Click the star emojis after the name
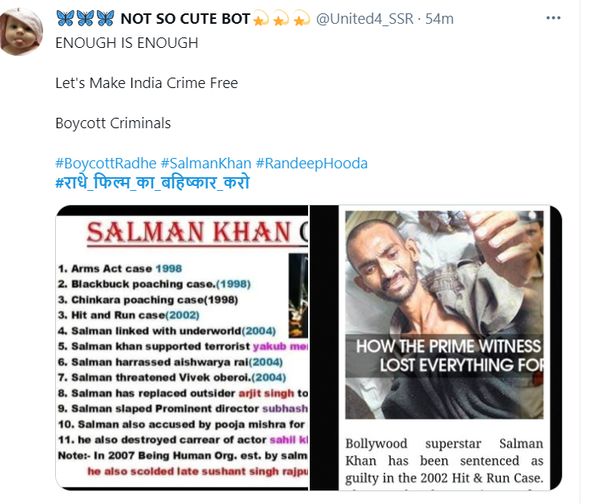The width and height of the screenshot is (600, 504). coord(281,19)
